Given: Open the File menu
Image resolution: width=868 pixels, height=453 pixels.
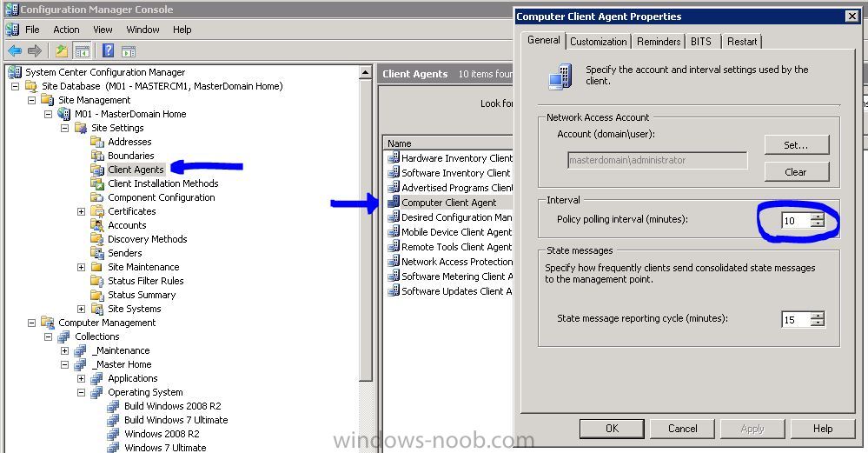Looking at the screenshot, I should click(32, 30).
